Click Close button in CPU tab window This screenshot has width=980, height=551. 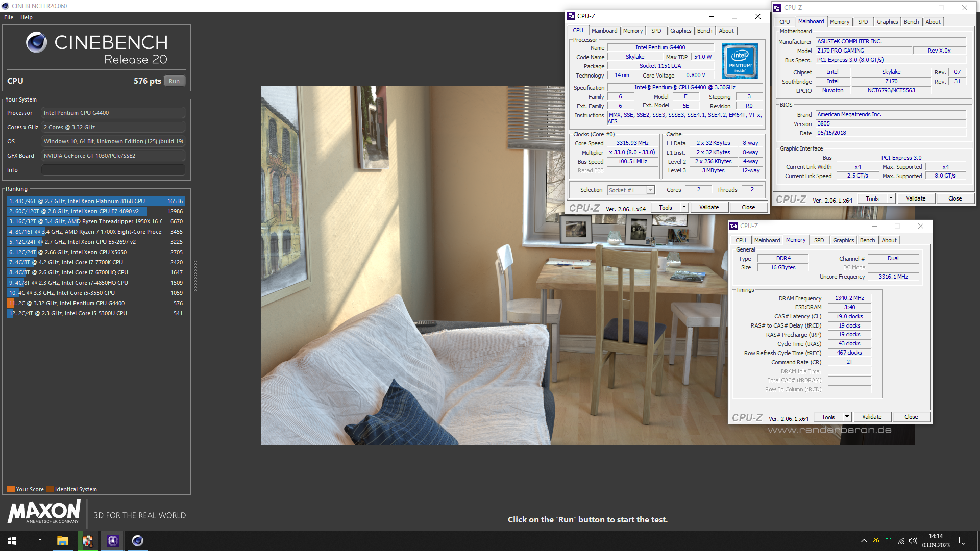point(748,207)
